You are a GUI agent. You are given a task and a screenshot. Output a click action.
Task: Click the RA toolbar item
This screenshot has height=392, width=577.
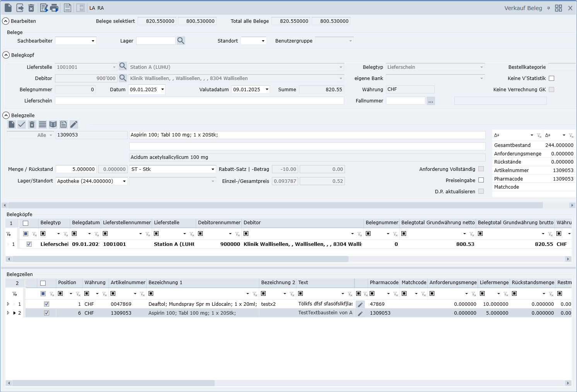[x=101, y=8]
